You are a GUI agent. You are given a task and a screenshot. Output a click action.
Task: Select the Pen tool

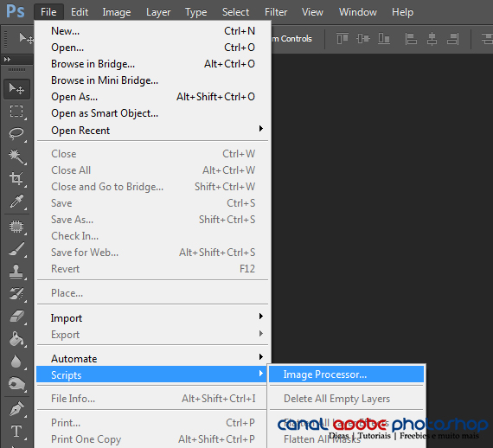click(x=16, y=409)
